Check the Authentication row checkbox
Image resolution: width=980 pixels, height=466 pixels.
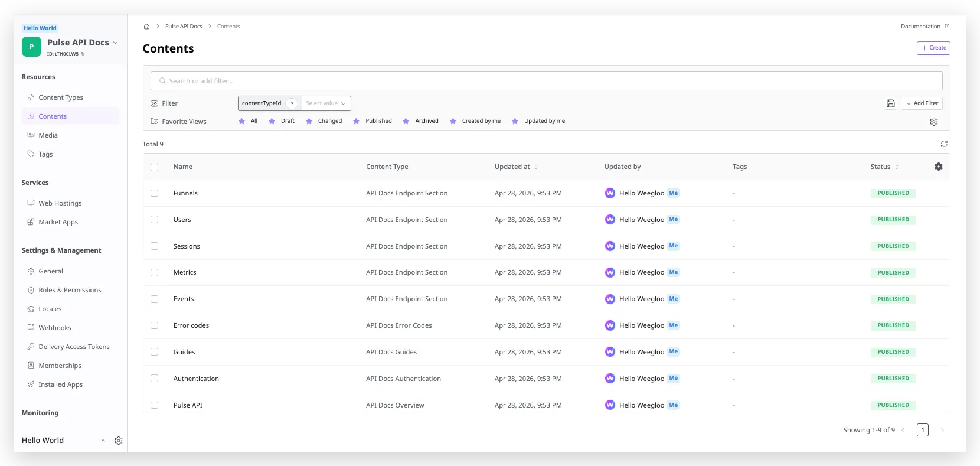click(154, 379)
